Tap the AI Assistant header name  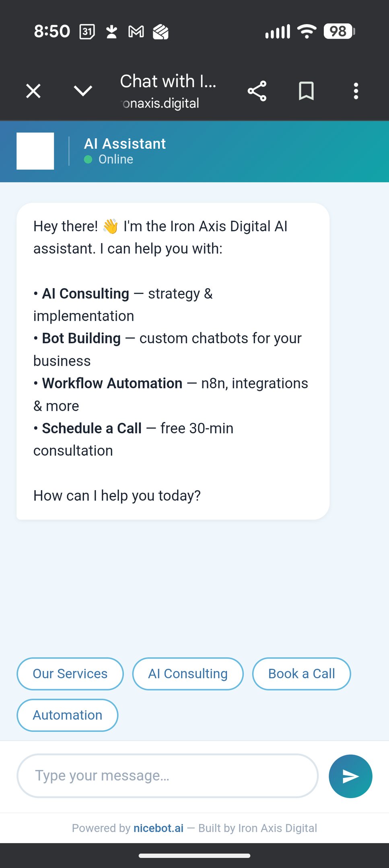125,143
